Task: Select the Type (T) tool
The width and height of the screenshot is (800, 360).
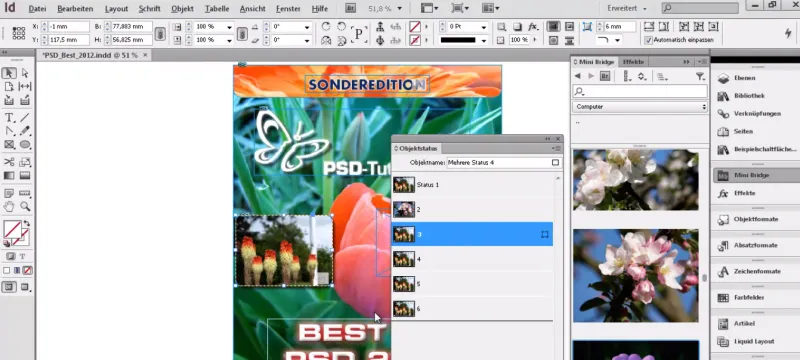Action: (9, 118)
